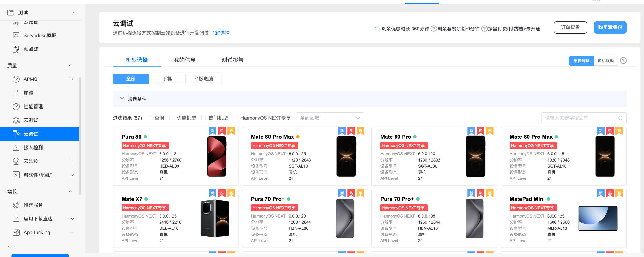Collapse the 筛选条件 section
The image size is (644, 257).
(x=122, y=99)
